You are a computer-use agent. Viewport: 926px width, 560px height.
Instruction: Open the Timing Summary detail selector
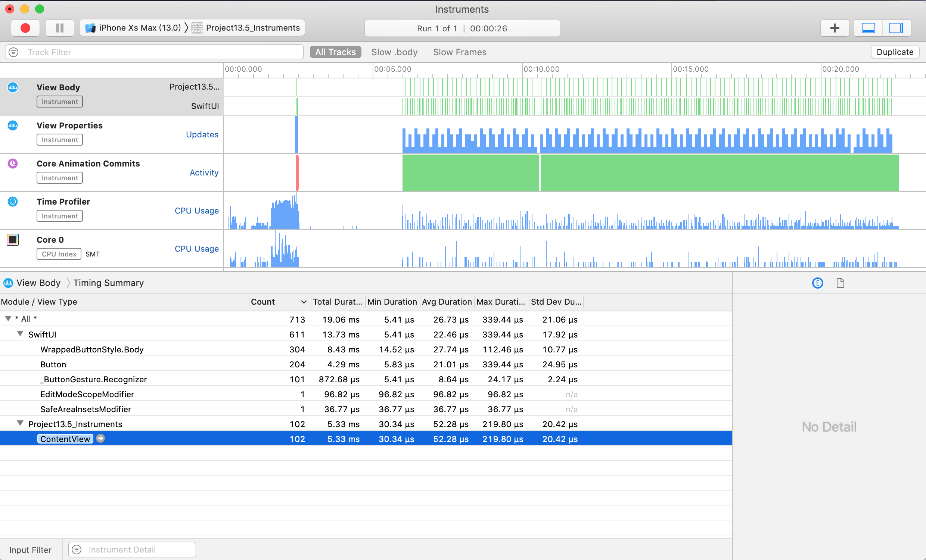point(108,283)
